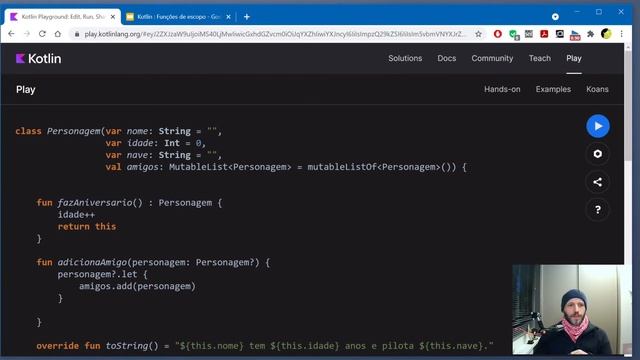Click the blue extension icon with red label
The height and width of the screenshot is (360, 640).
pyautogui.click(x=575, y=35)
